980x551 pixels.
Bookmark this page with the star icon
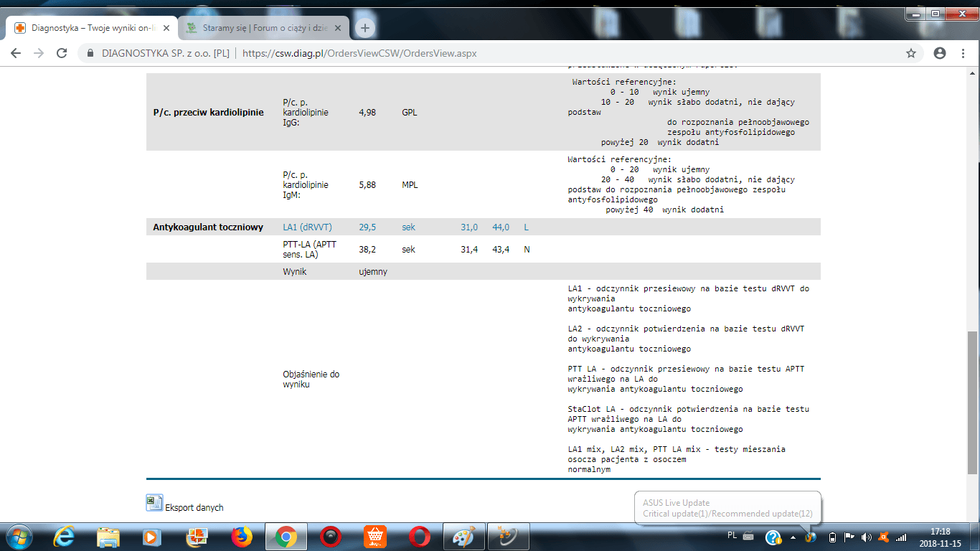(911, 53)
